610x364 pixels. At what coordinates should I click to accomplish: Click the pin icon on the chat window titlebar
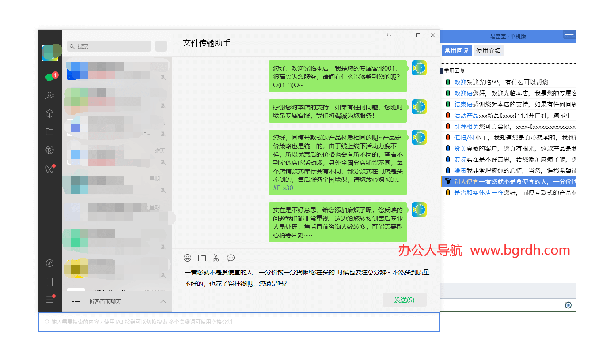tap(388, 35)
